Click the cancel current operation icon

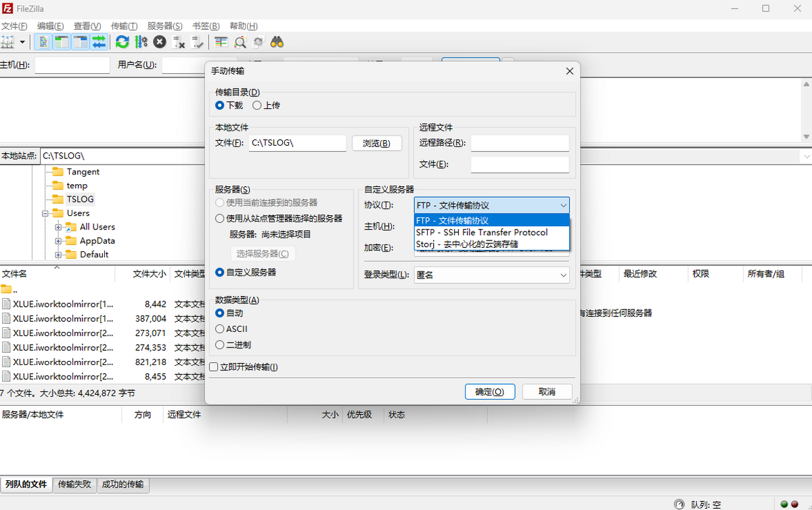click(160, 42)
